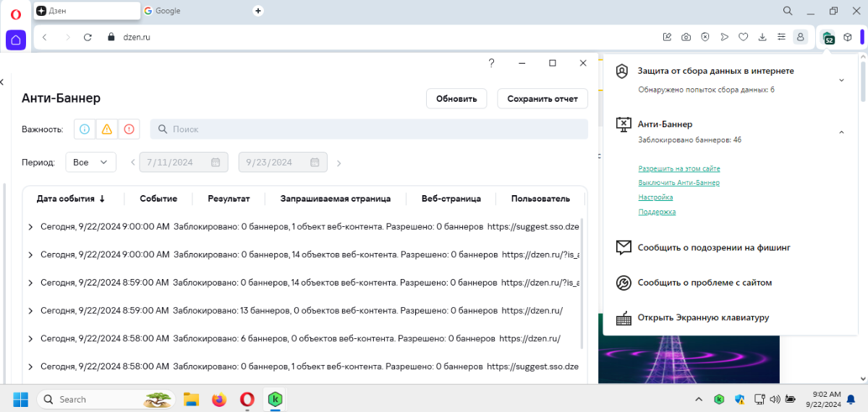
Task: Click the Kaspersky Protection extension icon
Action: click(827, 37)
